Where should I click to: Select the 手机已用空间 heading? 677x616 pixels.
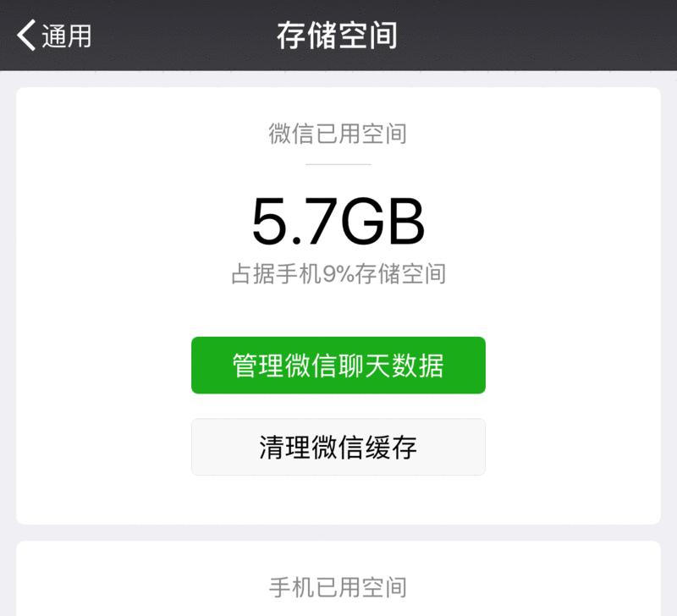coord(338,587)
